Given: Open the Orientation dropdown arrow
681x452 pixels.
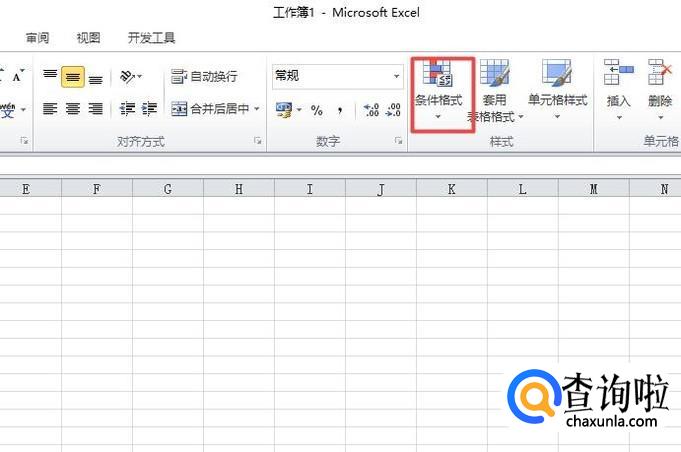Looking at the screenshot, I should (x=139, y=76).
